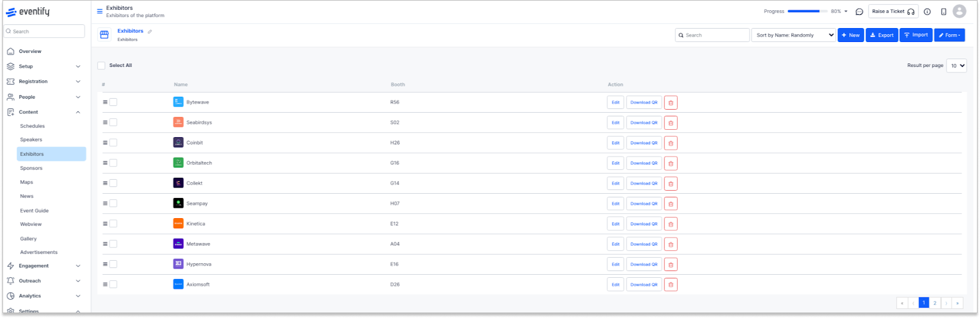Download QR for Hypernova
Viewport: 980px width, 318px height.
(x=644, y=264)
